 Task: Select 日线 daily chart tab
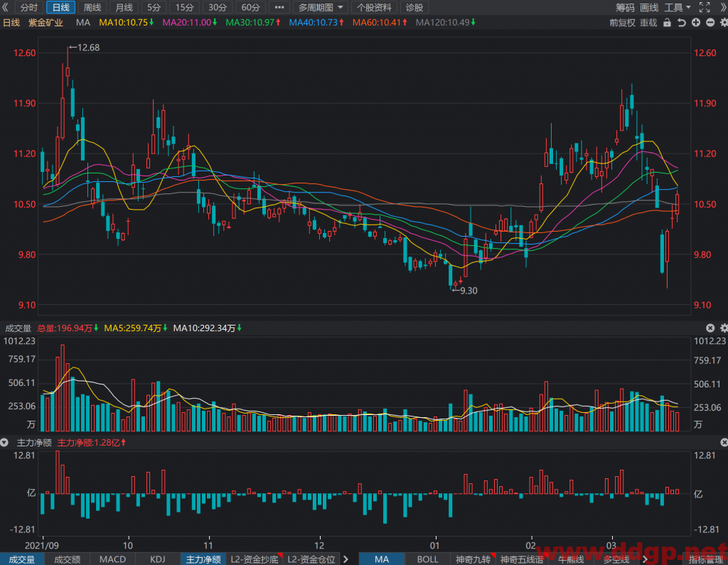(60, 7)
